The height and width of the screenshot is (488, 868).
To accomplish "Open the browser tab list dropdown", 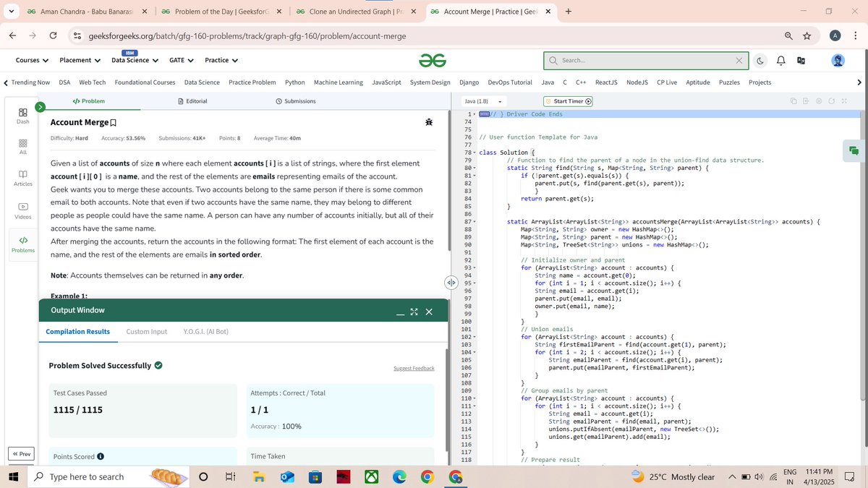I will pyautogui.click(x=11, y=12).
